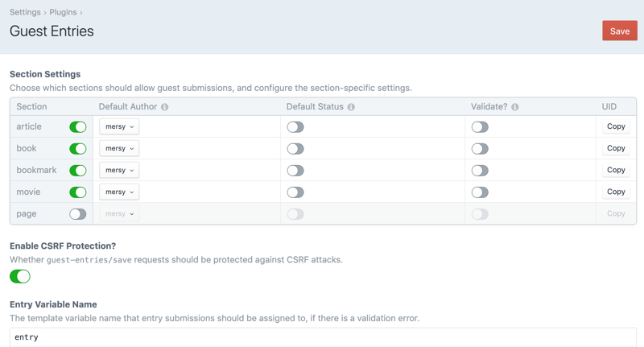Toggle Default Status for the book section

point(295,149)
